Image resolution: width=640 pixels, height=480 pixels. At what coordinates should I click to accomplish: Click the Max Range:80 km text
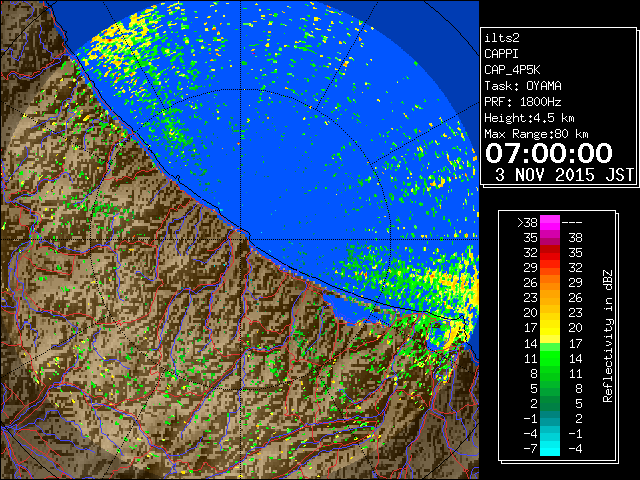[x=536, y=134]
